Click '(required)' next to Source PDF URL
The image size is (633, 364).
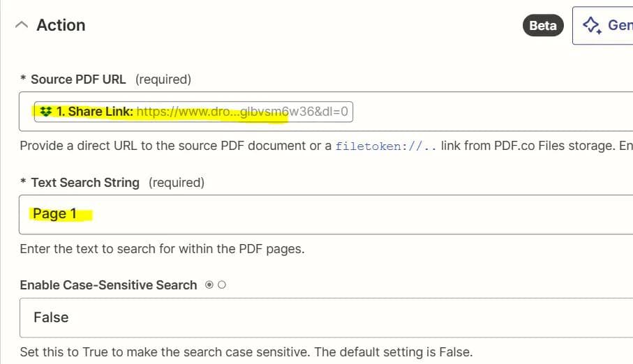tap(163, 79)
